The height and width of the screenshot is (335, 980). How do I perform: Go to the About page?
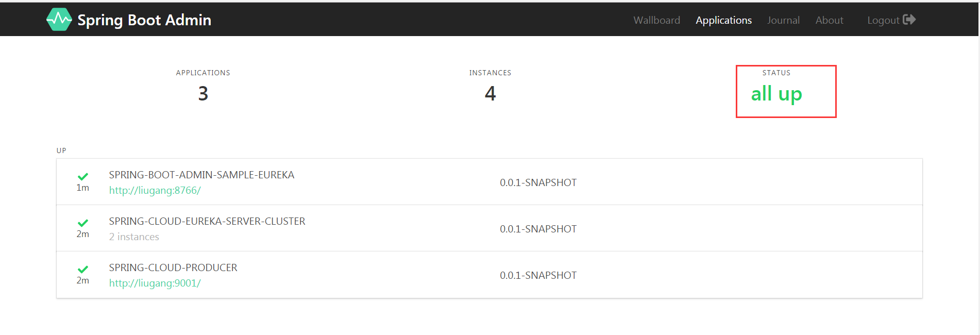(x=829, y=20)
